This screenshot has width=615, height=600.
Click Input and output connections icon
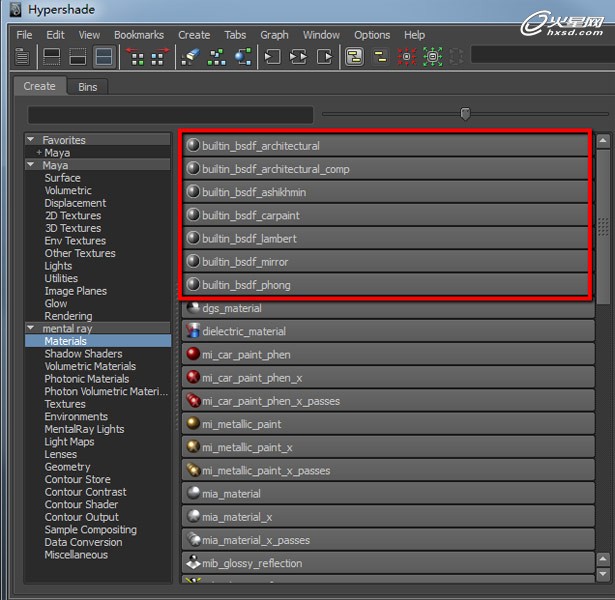(x=298, y=57)
